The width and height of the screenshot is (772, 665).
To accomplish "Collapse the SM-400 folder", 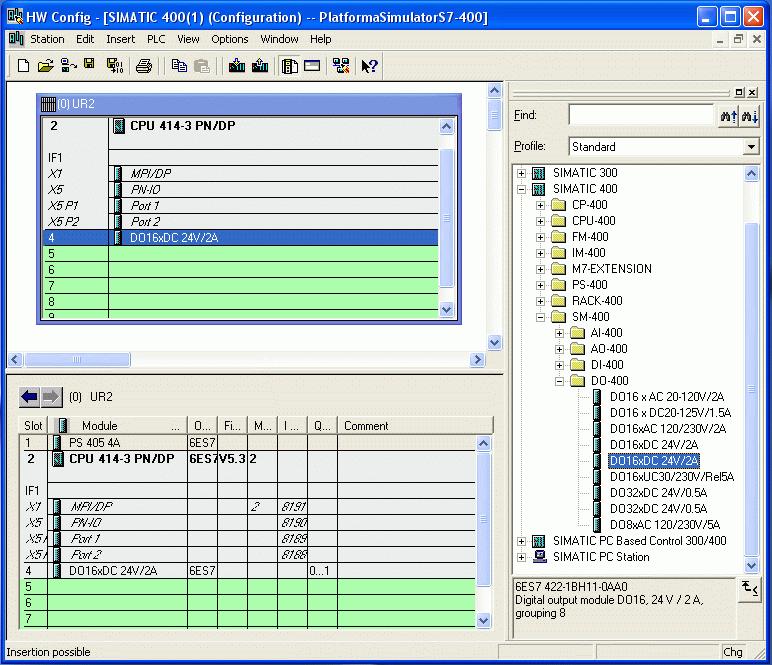I will tap(541, 317).
